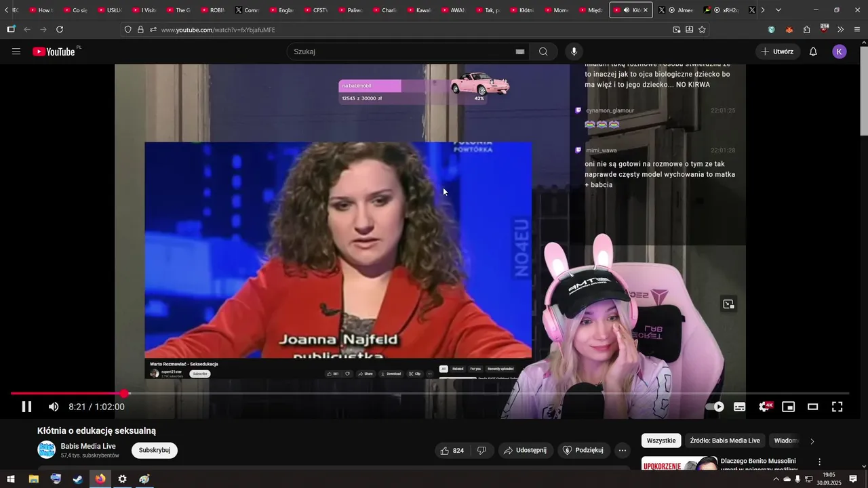Image resolution: width=868 pixels, height=488 pixels.
Task: Click the Babis Media Live channel avatar
Action: (46, 450)
